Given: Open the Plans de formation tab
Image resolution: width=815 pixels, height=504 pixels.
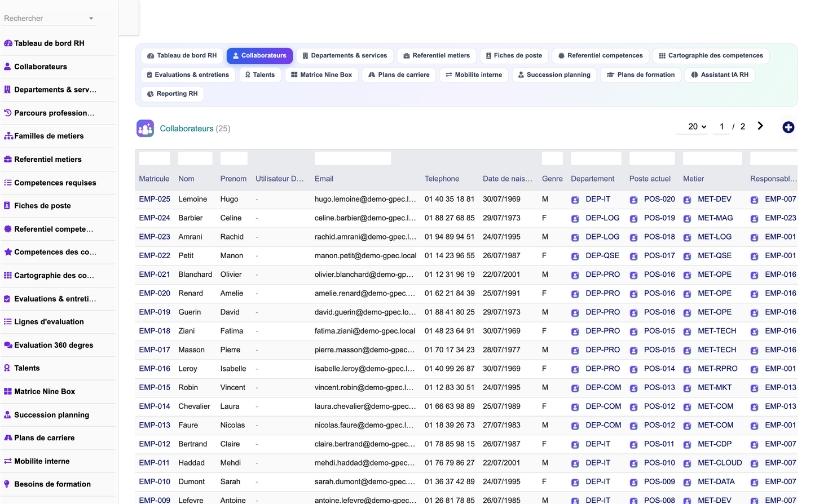Looking at the screenshot, I should tap(641, 75).
